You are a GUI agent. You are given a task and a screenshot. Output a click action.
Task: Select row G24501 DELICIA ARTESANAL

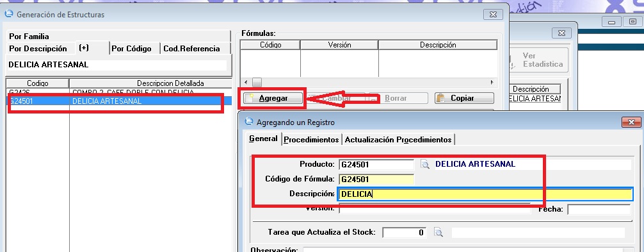pos(119,101)
